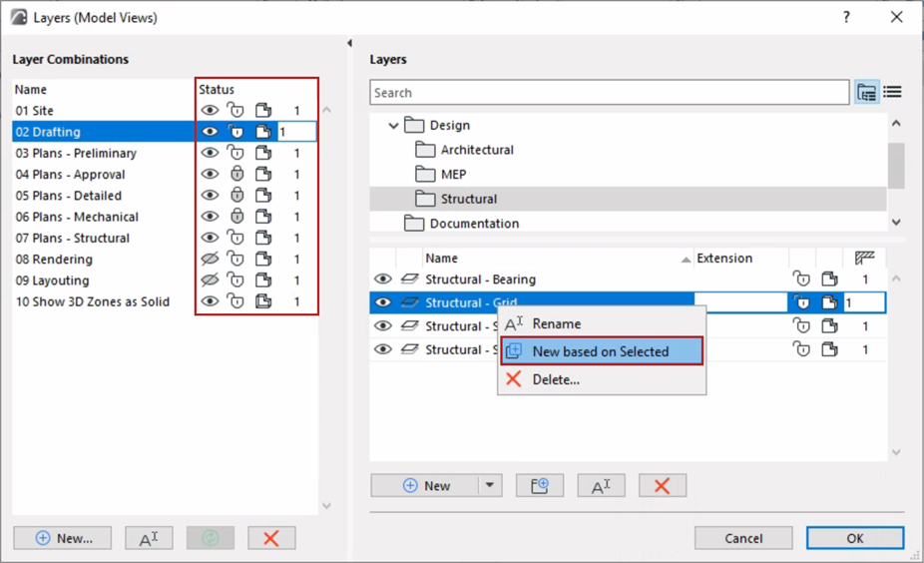Toggle visibility eye for 05 Plans - Detailed
This screenshot has width=924, height=563.
point(210,195)
